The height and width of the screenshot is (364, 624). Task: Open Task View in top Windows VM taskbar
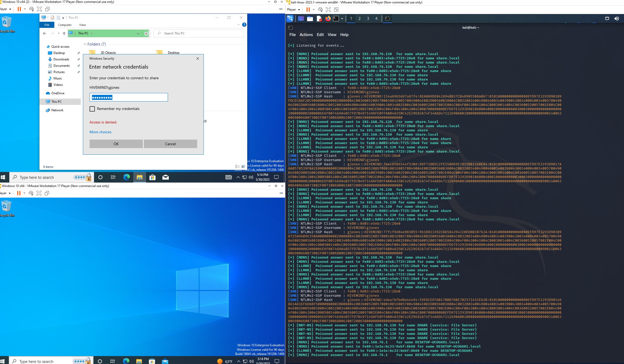(x=113, y=177)
